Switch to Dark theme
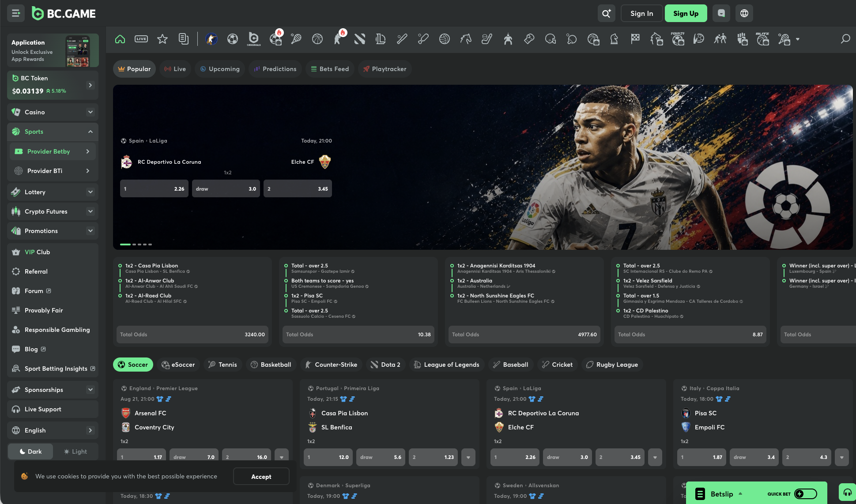The height and width of the screenshot is (504, 856). 30,451
